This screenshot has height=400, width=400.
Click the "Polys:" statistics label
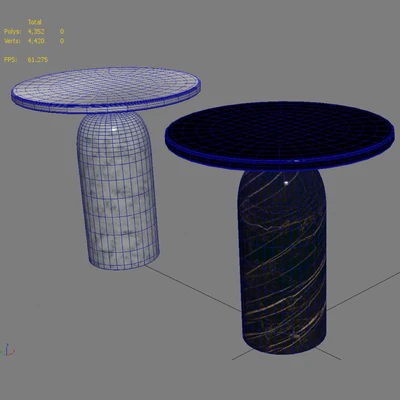click(12, 32)
